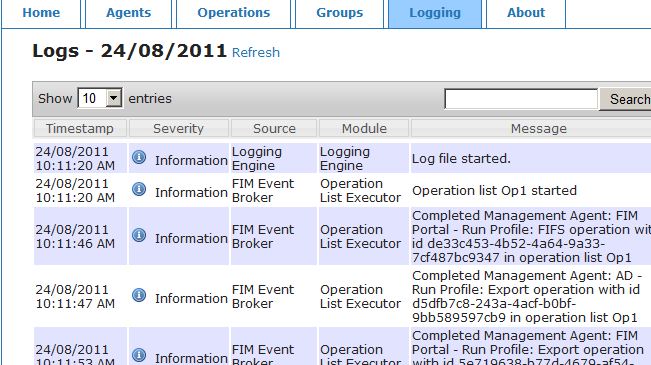This screenshot has width=651, height=365.
Task: Select the Logging tab
Action: (x=435, y=13)
